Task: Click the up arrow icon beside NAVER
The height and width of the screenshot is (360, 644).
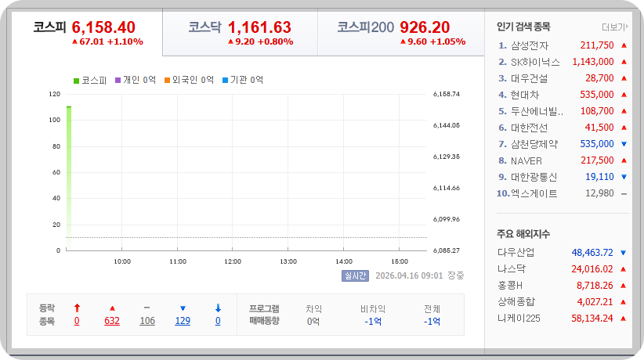Action: (624, 160)
